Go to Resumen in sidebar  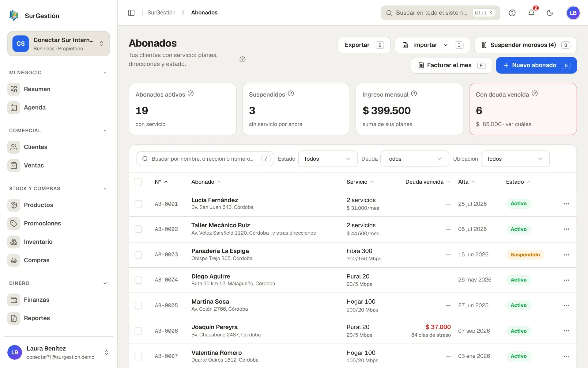(58, 89)
